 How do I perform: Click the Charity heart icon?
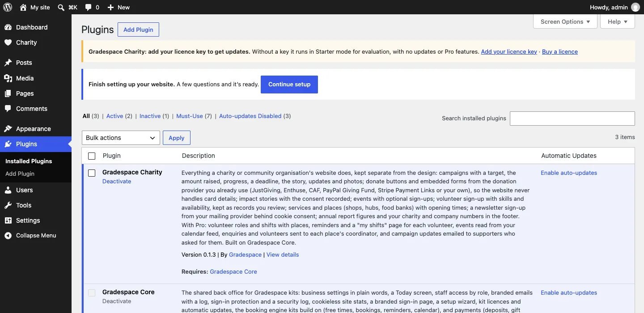[8, 42]
